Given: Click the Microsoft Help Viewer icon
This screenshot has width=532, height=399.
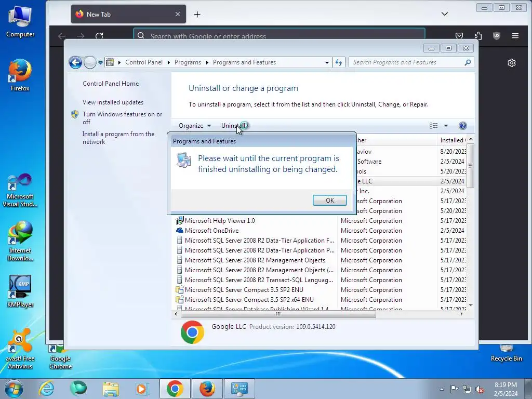Looking at the screenshot, I should pyautogui.click(x=179, y=220).
